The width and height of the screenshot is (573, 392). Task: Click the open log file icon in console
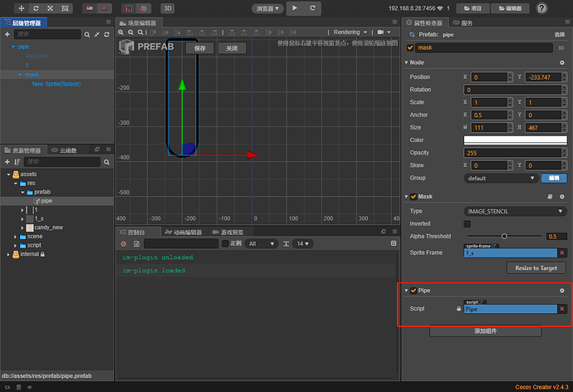click(x=136, y=243)
